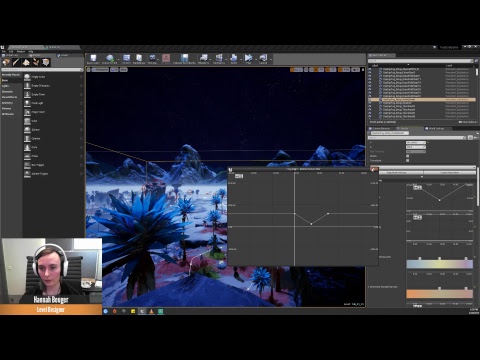Screen dimensions: 480x360
Task: Toggle the second checkbox in Details panel
Action: [407, 160]
